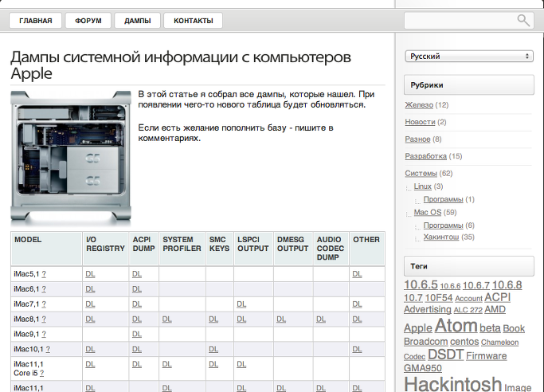Click the DSDT tag

(x=445, y=355)
